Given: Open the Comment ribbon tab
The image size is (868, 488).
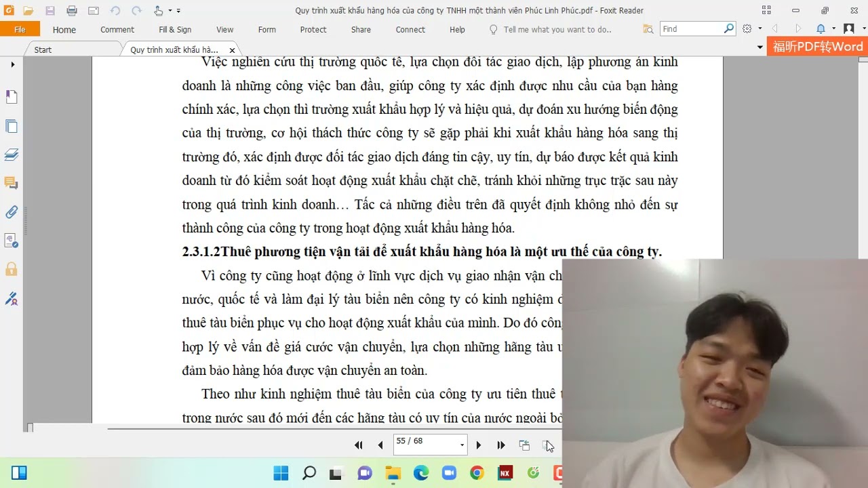Looking at the screenshot, I should (x=117, y=29).
